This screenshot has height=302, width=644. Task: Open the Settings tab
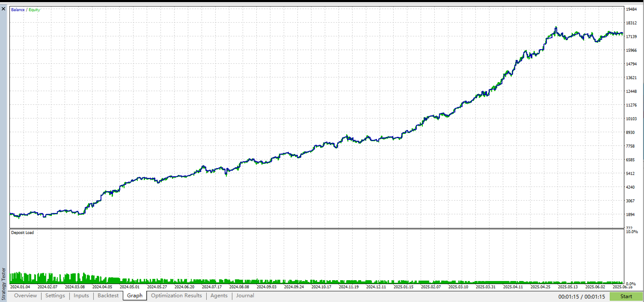coord(55,296)
